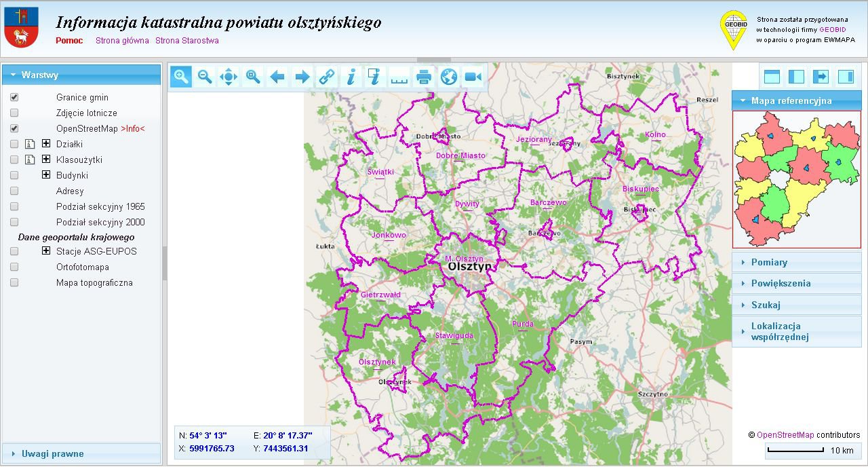Expand the Budynki tree node
The width and height of the screenshot is (868, 467).
[46, 175]
